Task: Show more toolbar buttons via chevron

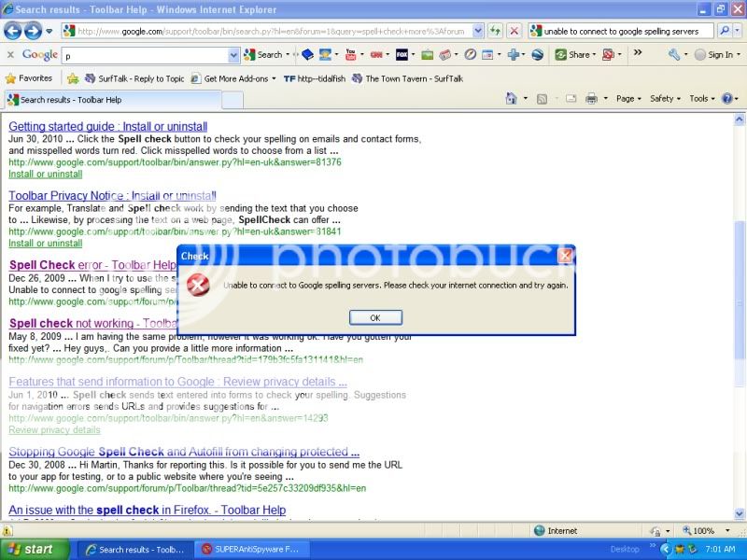Action: pyautogui.click(x=638, y=53)
